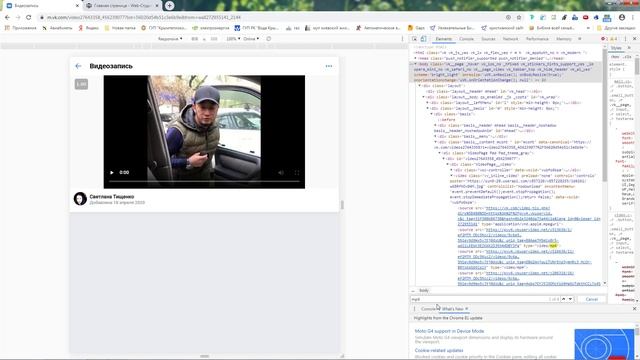Image resolution: width=640 pixels, height=360 pixels.
Task: Toggle the device toolbar icon in DevTools
Action: coord(423,39)
